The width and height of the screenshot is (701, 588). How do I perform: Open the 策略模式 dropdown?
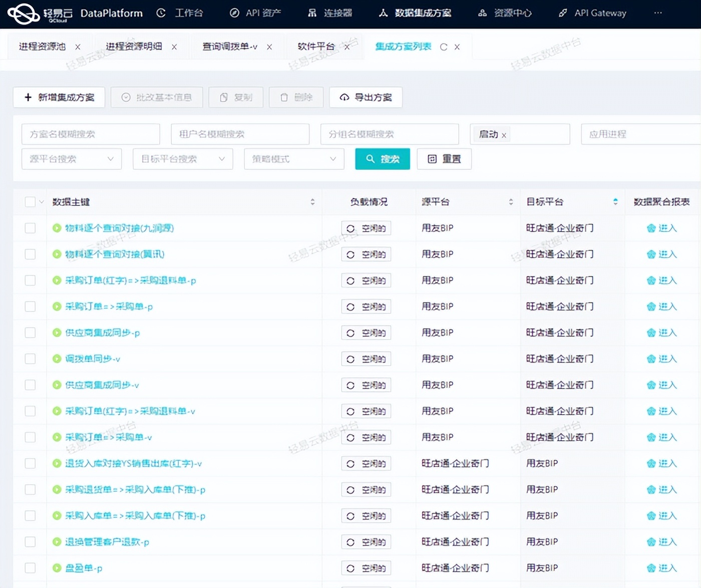(x=294, y=159)
